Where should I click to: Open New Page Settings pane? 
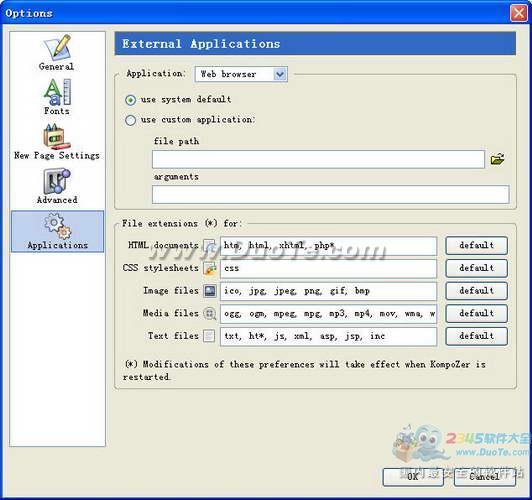coord(57,141)
